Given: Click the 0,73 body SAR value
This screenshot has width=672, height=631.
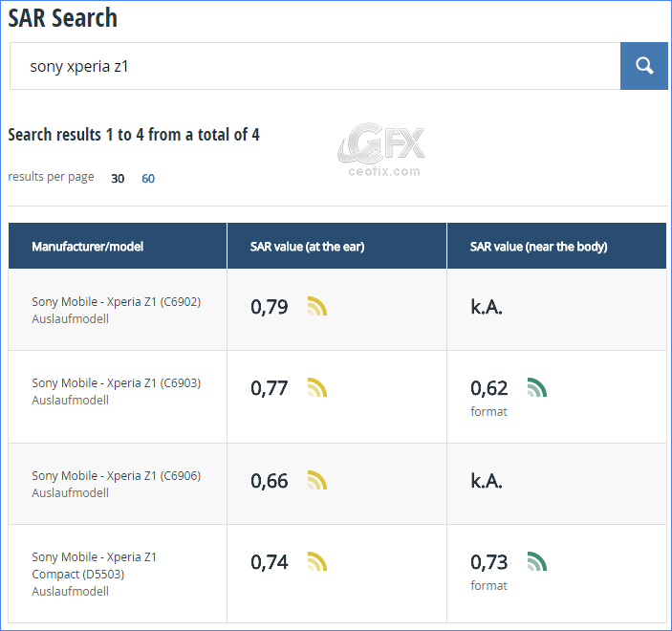Looking at the screenshot, I should point(489,562).
